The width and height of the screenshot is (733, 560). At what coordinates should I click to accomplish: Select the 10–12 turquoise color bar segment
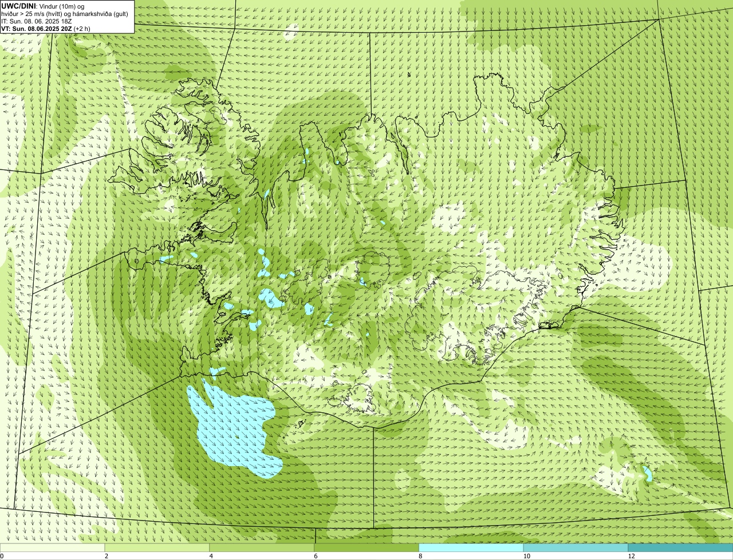576,547
